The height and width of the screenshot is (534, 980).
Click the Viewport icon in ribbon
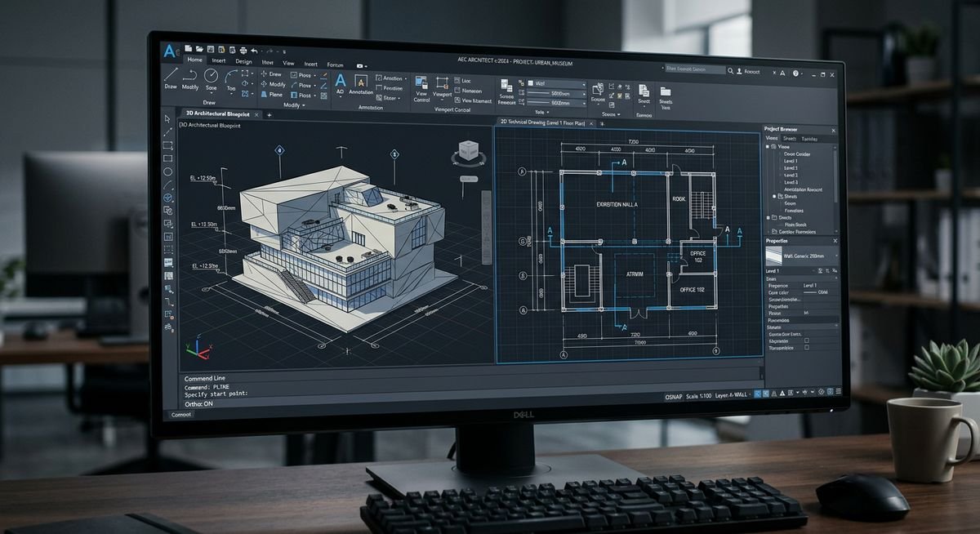(443, 83)
